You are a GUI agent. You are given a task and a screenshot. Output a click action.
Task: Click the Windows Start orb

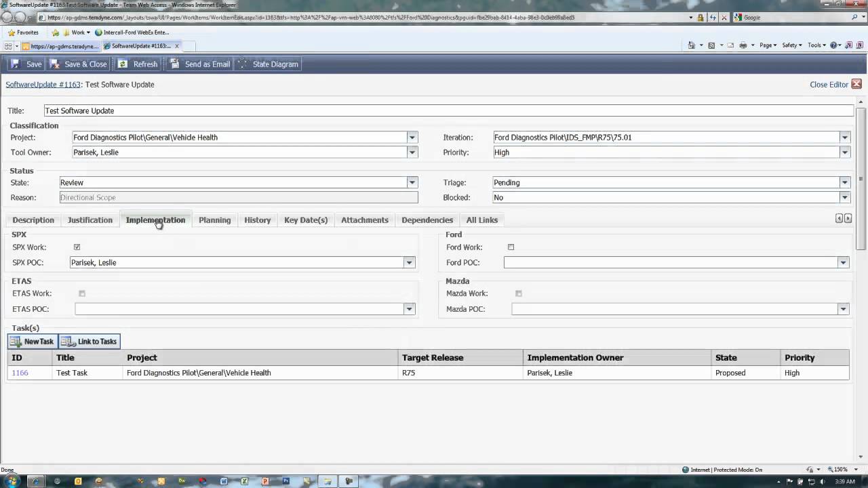pyautogui.click(x=12, y=481)
